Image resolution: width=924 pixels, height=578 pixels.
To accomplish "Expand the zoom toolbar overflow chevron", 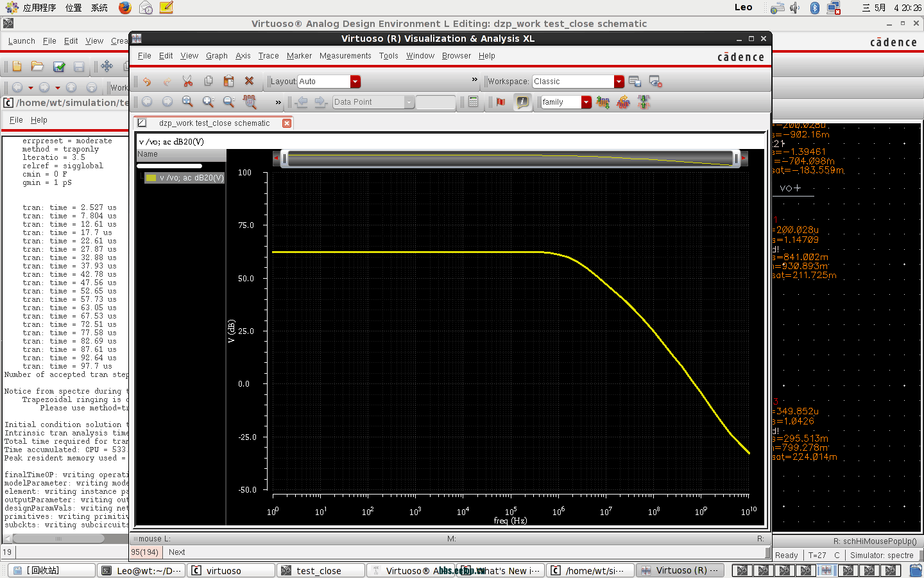I will 278,102.
